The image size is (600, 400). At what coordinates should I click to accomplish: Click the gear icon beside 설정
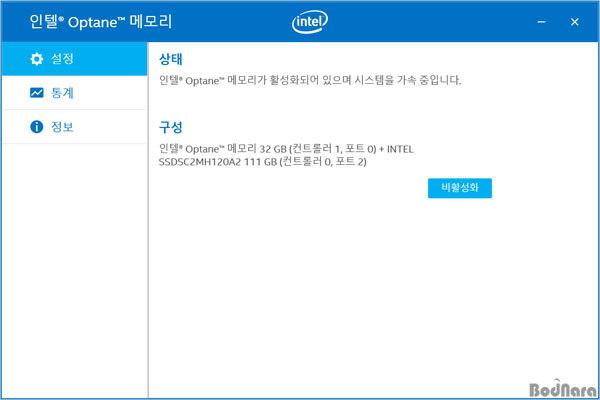click(37, 59)
